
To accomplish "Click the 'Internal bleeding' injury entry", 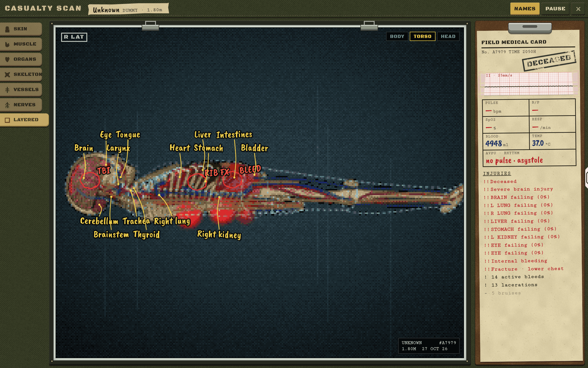I will [515, 261].
